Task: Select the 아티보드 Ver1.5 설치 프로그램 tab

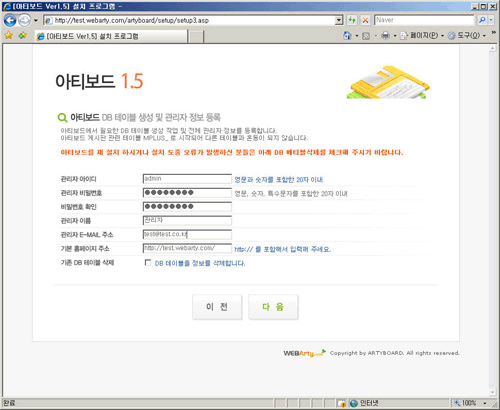Action: pyautogui.click(x=111, y=36)
